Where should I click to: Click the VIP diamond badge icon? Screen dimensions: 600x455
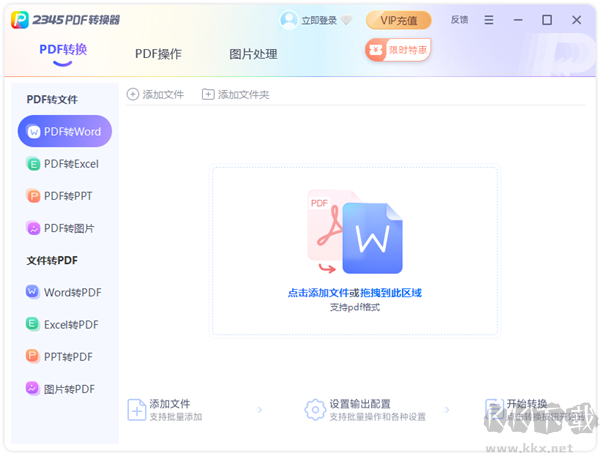pyautogui.click(x=346, y=20)
